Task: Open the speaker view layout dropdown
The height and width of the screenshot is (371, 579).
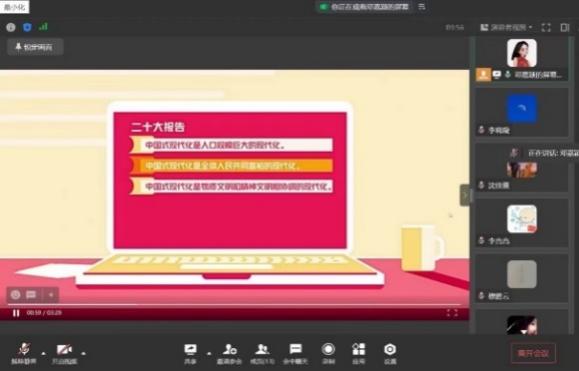Action: (x=506, y=27)
